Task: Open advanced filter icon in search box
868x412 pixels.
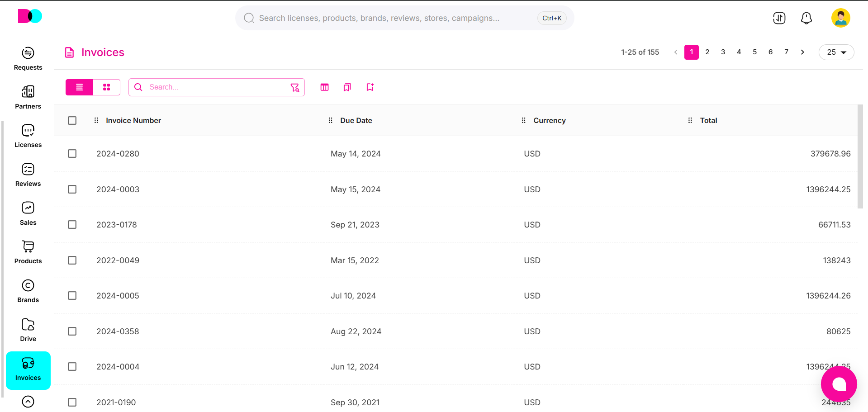Action: click(295, 87)
